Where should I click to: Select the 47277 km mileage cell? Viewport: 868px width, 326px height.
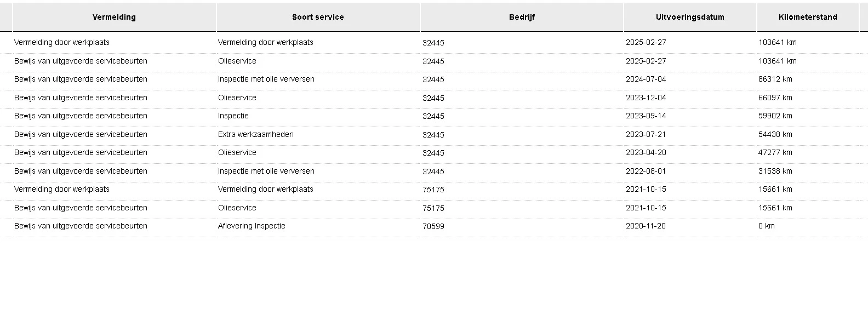pyautogui.click(x=775, y=152)
